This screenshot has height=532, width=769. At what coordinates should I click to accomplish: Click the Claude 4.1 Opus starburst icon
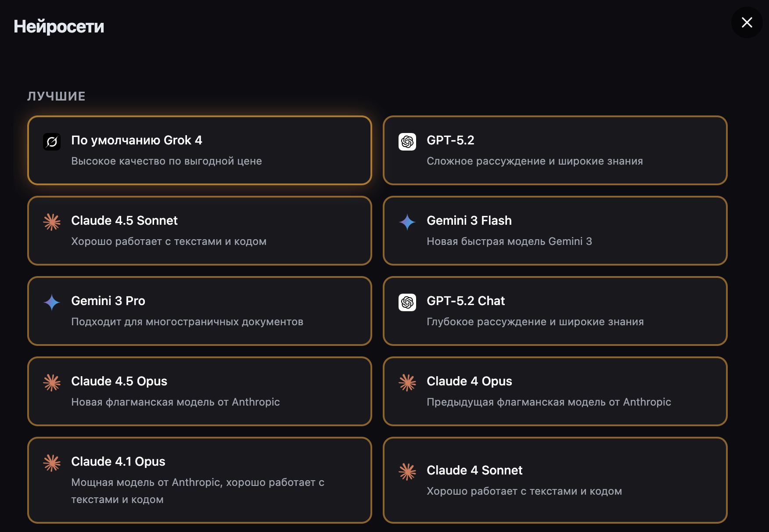tap(52, 463)
